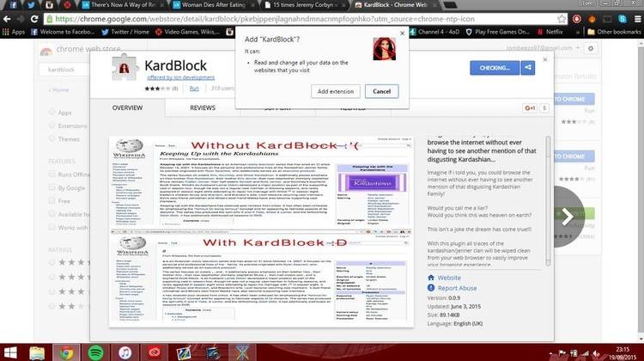Click the next screenshot arrow
This screenshot has height=361, width=644.
568,217
